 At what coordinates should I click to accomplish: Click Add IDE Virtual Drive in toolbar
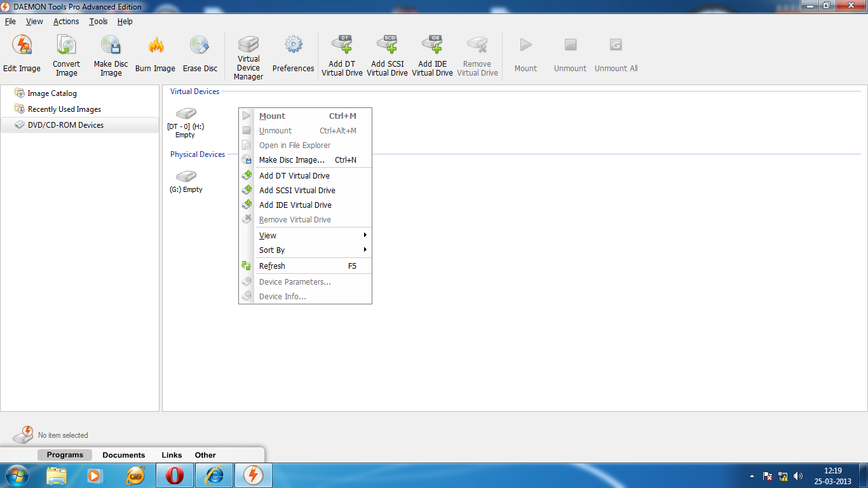[x=432, y=56]
